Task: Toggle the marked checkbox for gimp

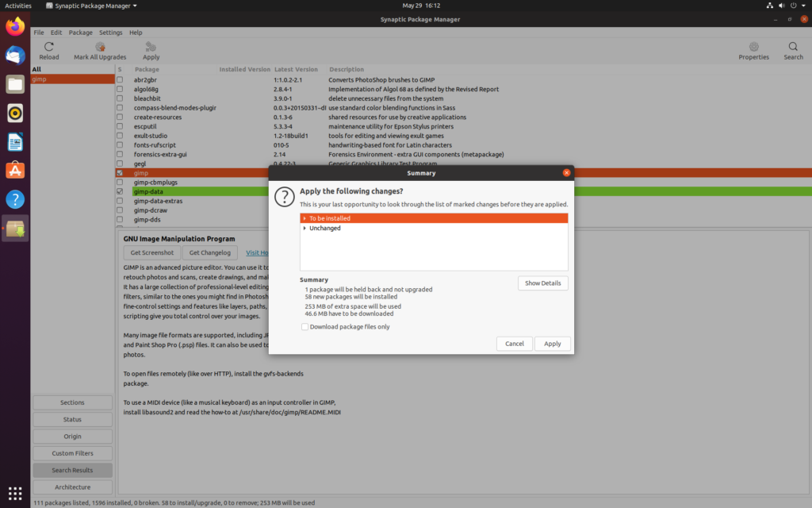Action: (120, 173)
